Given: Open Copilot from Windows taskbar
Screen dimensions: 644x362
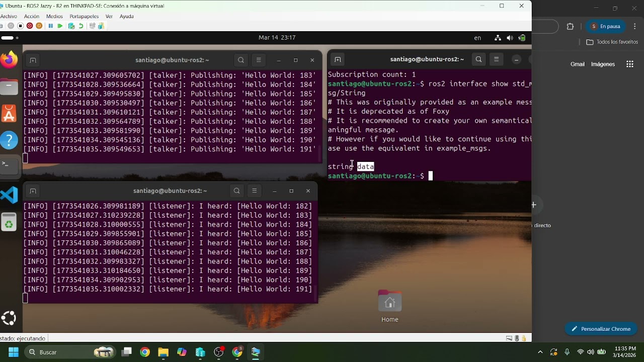Looking at the screenshot, I should click(182, 352).
